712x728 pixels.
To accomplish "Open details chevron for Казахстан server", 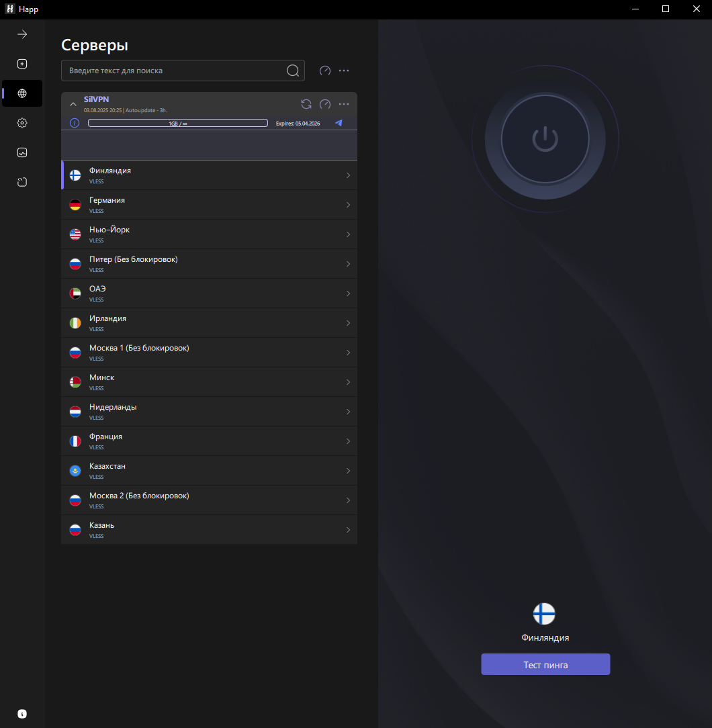I will tap(348, 471).
